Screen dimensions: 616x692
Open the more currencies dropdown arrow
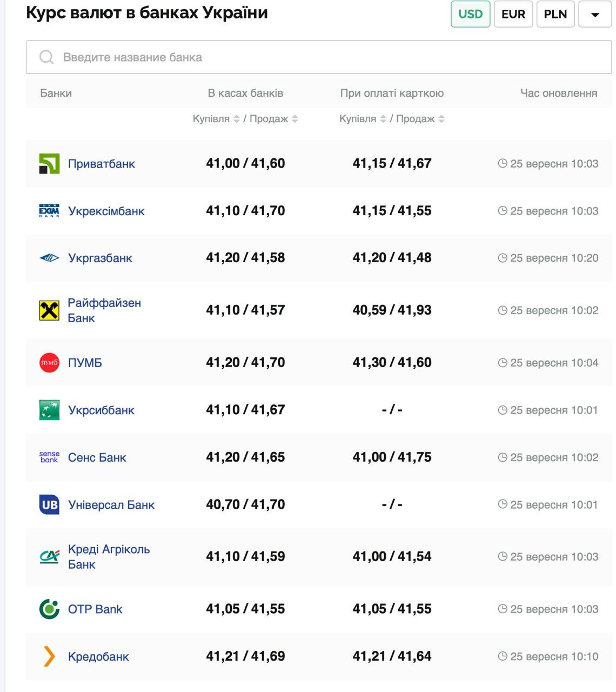point(594,15)
